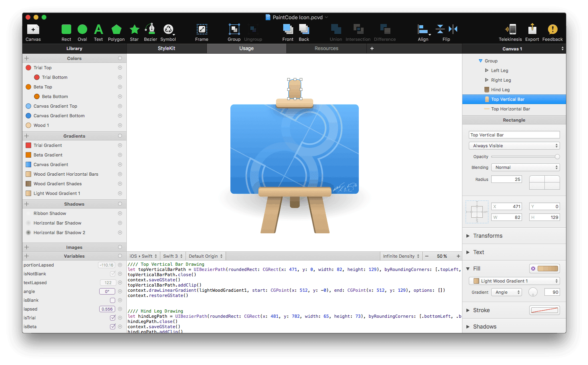This screenshot has height=365, width=588.
Task: Select the Star shape tool
Action: coord(134,30)
